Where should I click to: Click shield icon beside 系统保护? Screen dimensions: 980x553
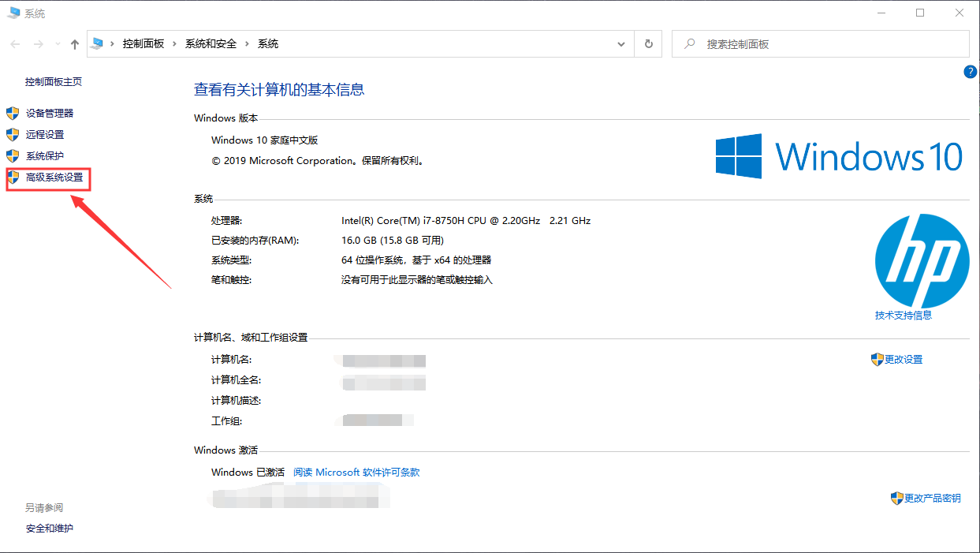click(x=13, y=155)
